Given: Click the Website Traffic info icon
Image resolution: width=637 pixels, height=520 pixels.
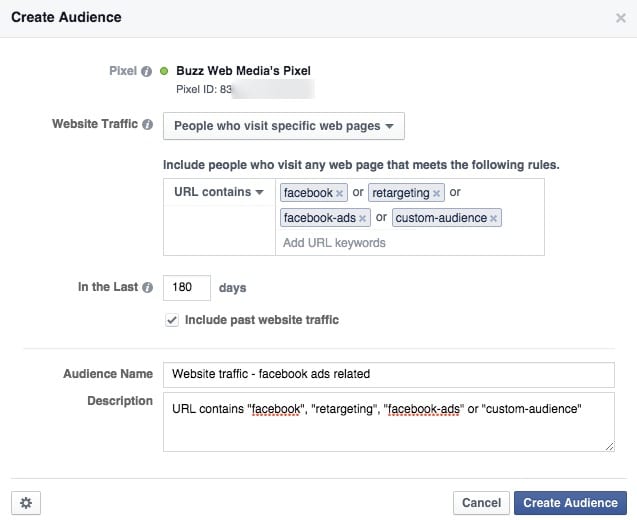Looking at the screenshot, I should coord(147,124).
